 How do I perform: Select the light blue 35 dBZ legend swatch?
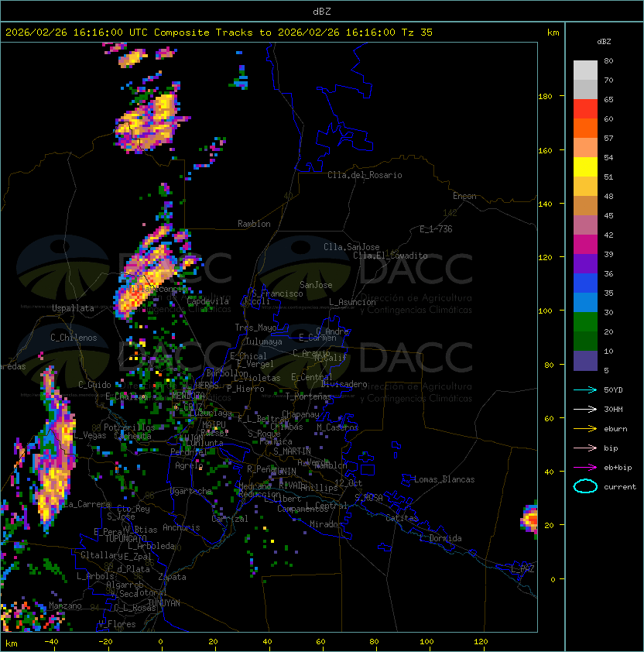[x=585, y=302]
